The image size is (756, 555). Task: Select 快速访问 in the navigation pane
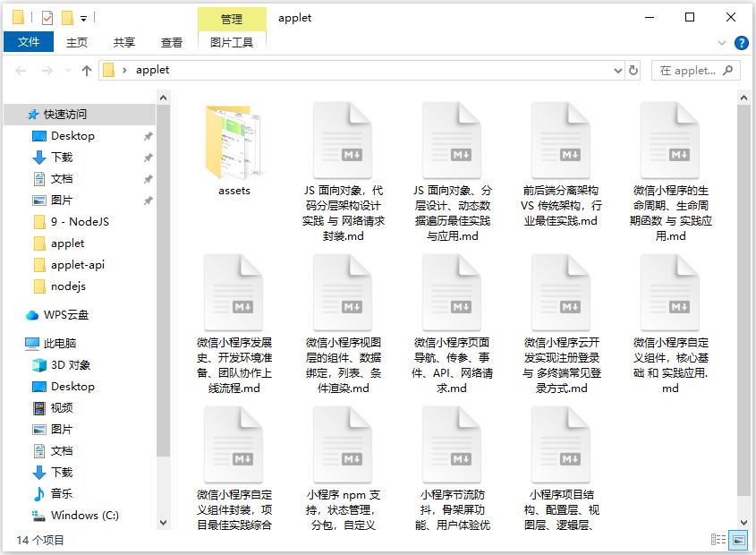pyautogui.click(x=80, y=115)
